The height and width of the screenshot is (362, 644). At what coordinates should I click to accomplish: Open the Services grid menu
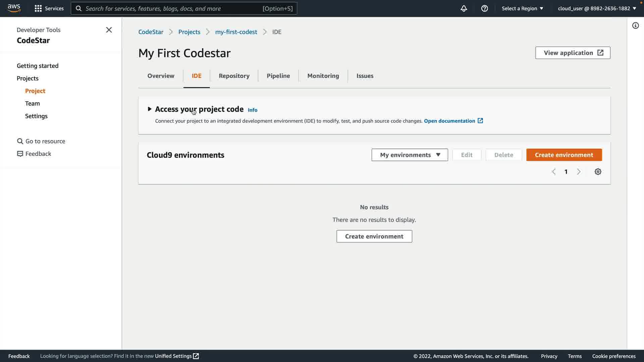49,8
